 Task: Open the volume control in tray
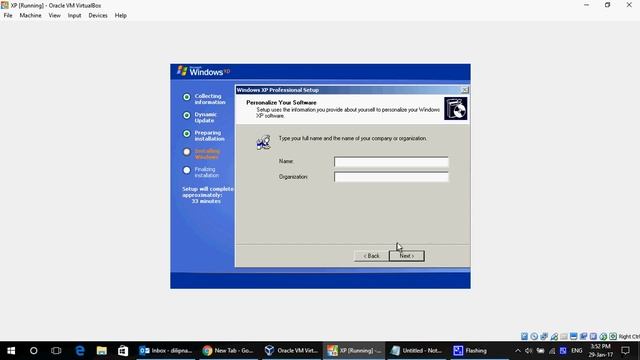(x=529, y=351)
